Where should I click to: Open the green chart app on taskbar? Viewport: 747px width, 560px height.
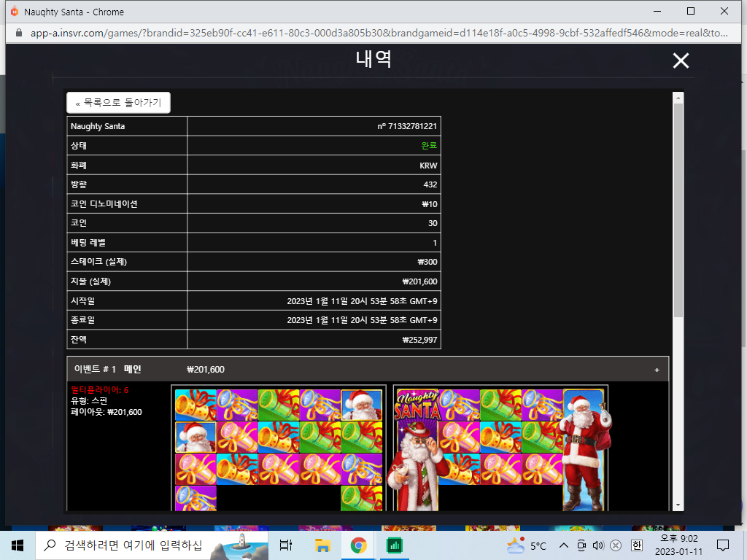point(395,545)
